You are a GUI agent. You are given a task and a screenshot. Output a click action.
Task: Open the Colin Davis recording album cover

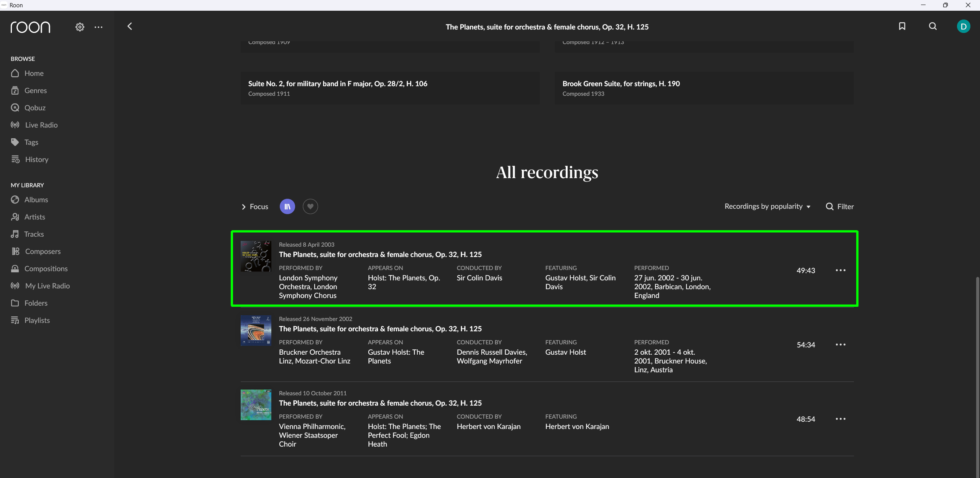(256, 256)
